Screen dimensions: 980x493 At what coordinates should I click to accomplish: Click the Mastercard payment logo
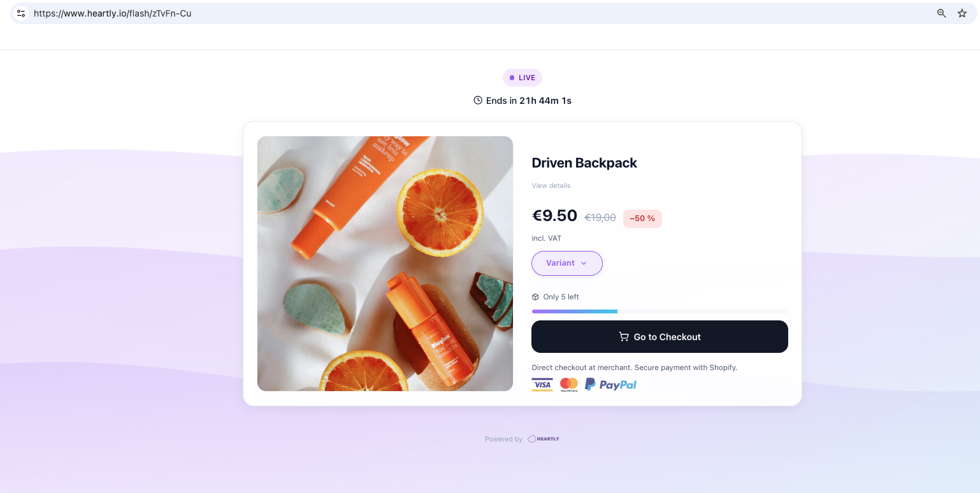pyautogui.click(x=569, y=384)
